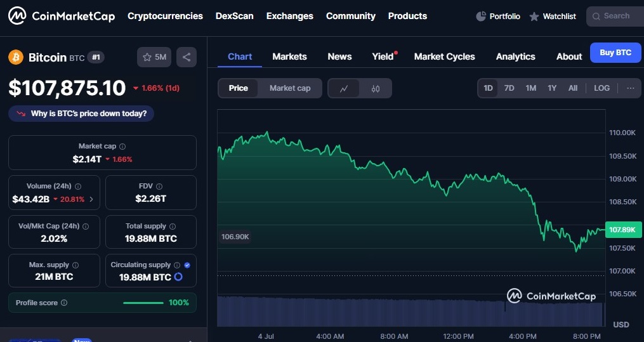The image size is (644, 342).
Task: Open the share icon button
Action: tap(187, 57)
